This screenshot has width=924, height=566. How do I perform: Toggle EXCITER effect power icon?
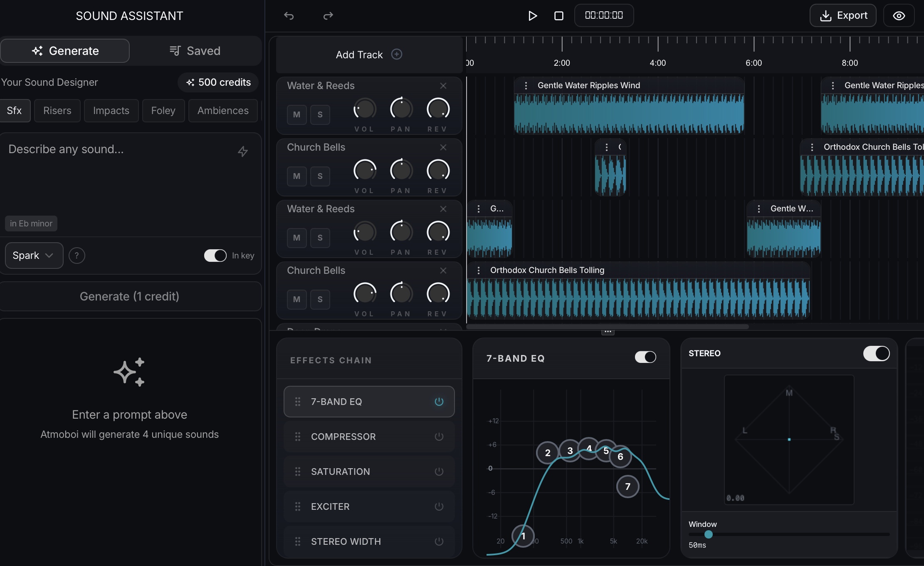(439, 506)
